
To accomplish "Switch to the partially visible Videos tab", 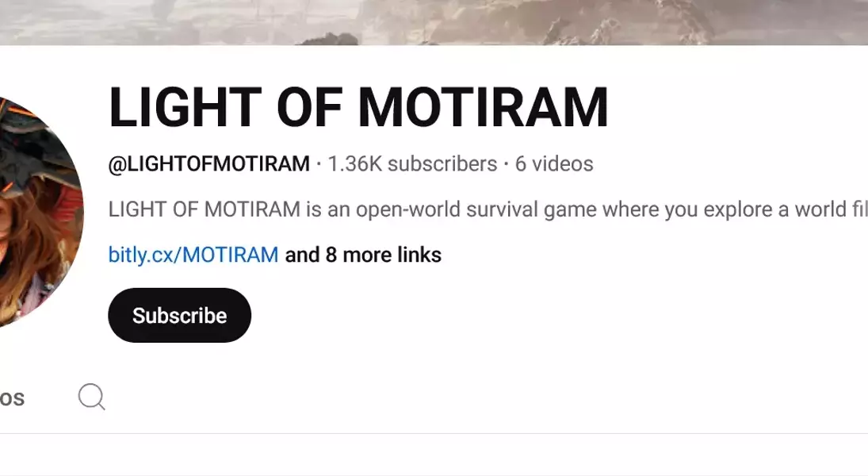I will (12, 398).
